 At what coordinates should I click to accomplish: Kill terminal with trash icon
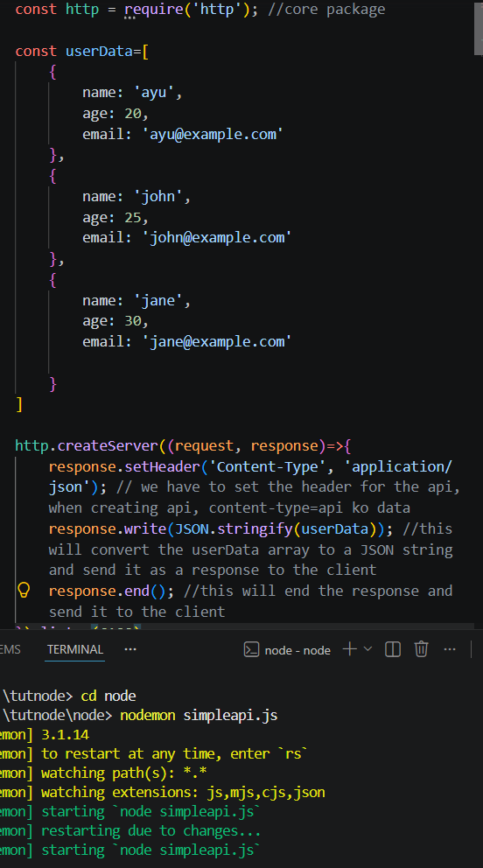tap(422, 648)
